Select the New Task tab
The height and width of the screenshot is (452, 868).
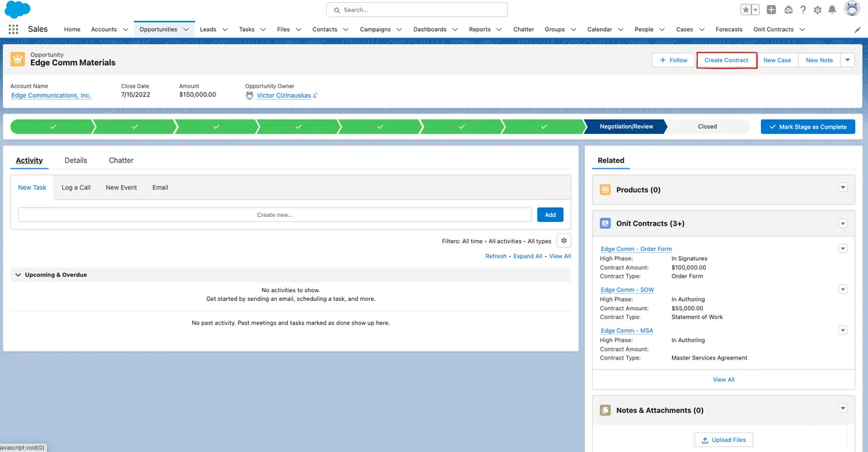coord(32,187)
